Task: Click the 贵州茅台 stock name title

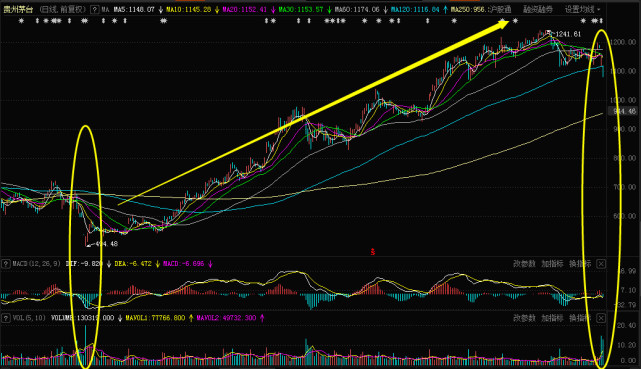Action: click(18, 9)
